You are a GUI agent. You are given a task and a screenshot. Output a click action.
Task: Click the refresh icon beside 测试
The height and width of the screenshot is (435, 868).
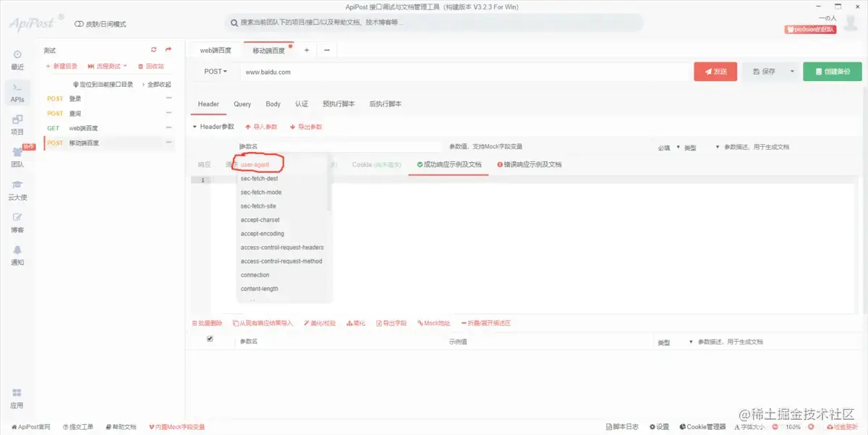(x=153, y=50)
